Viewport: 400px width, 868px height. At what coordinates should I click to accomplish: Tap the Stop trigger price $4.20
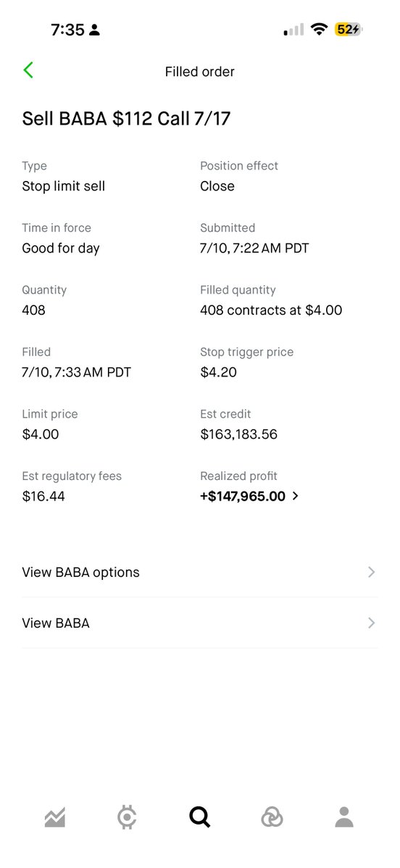click(218, 372)
